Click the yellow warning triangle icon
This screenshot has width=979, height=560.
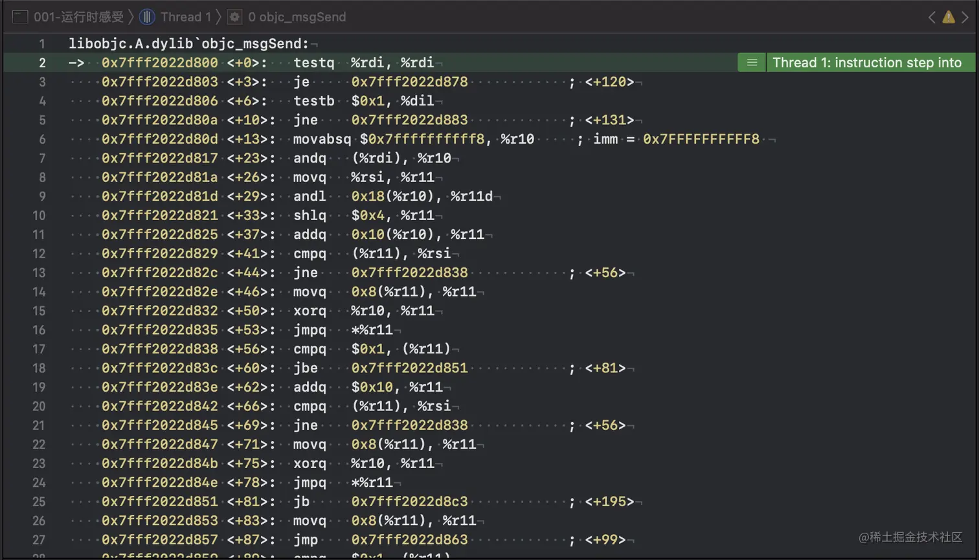point(949,17)
